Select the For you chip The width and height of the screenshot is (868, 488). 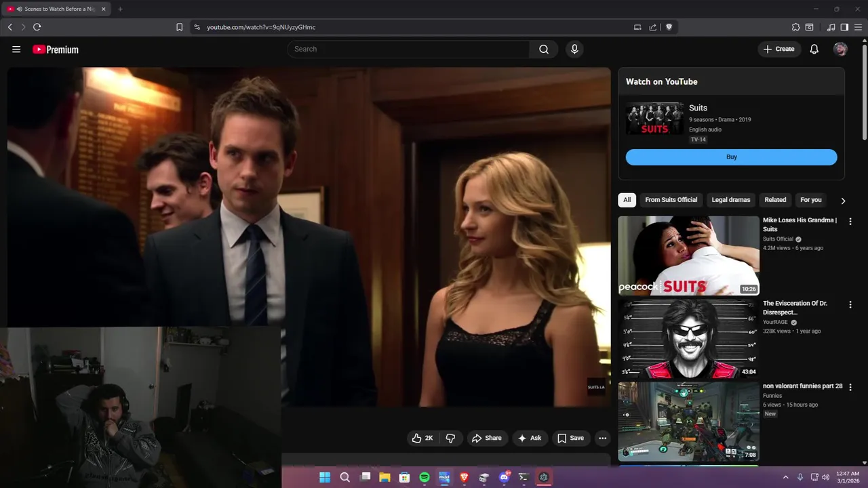[811, 200]
